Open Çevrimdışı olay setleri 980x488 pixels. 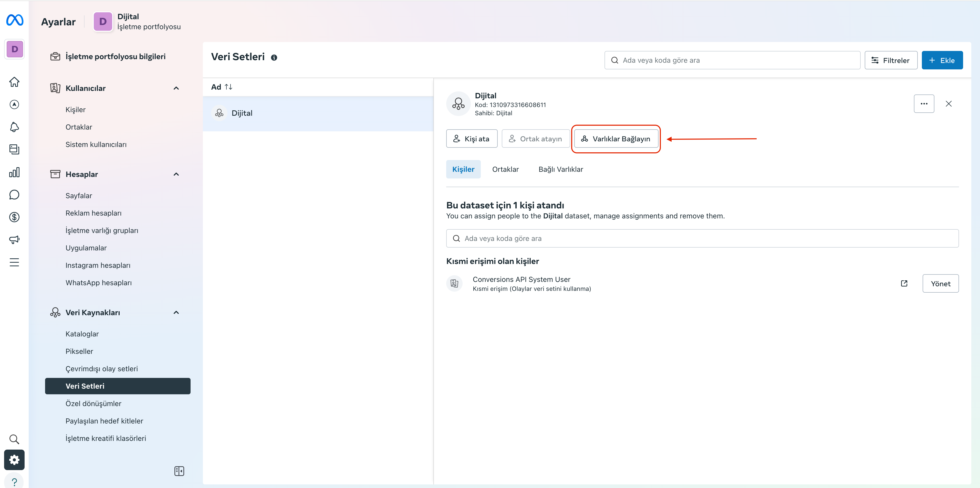click(x=102, y=369)
